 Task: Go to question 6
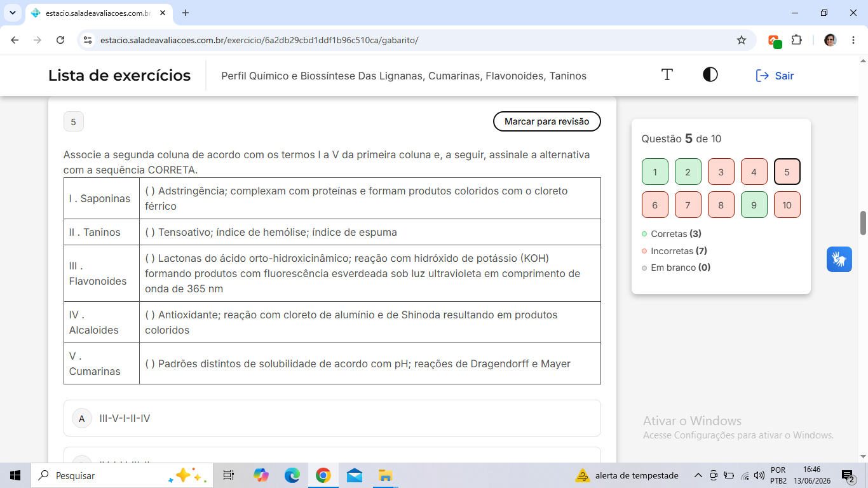click(655, 205)
